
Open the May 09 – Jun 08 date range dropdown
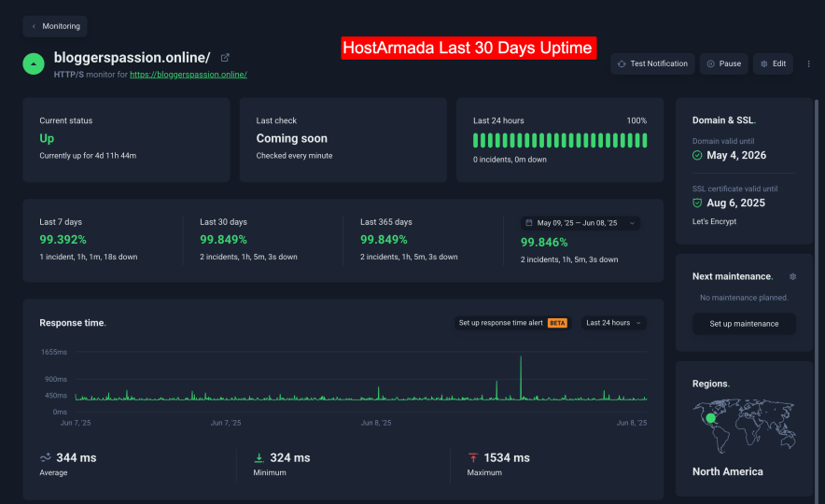pyautogui.click(x=580, y=223)
